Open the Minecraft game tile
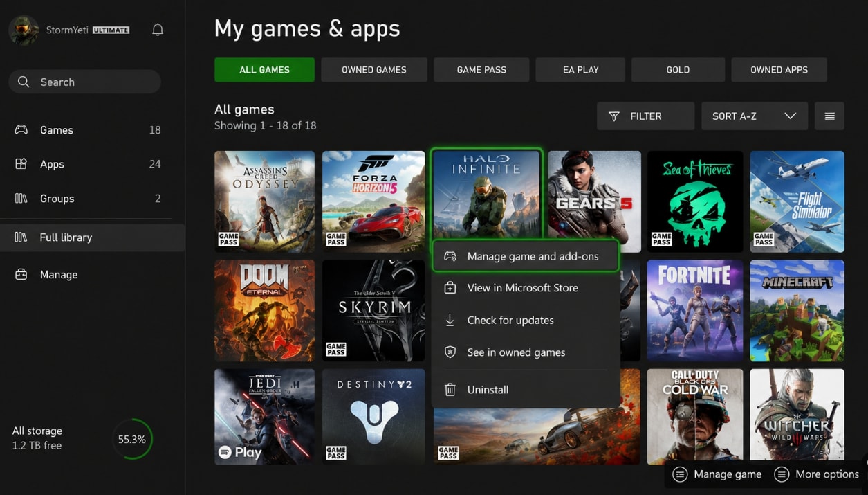Screen dimensions: 868x495 [797, 311]
